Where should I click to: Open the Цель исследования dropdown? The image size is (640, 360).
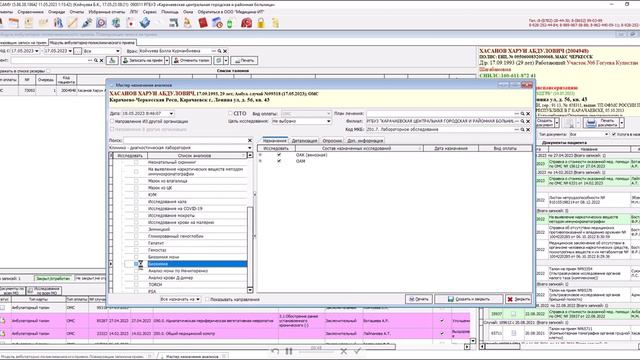tap(328, 121)
